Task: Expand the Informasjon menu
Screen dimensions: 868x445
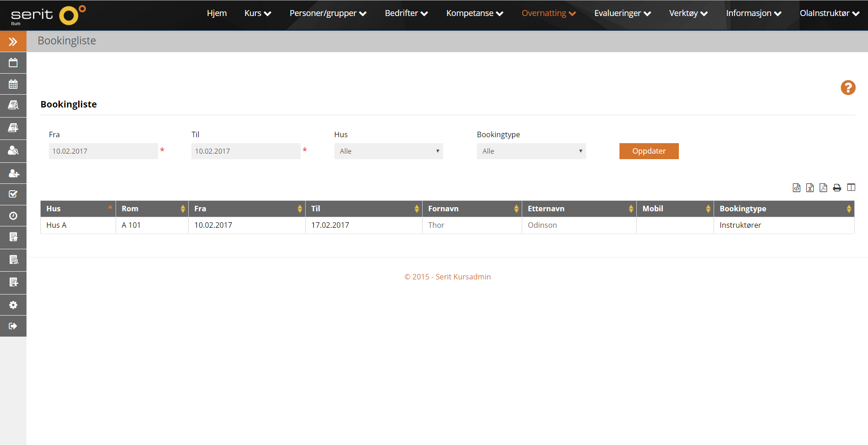Action: point(753,13)
